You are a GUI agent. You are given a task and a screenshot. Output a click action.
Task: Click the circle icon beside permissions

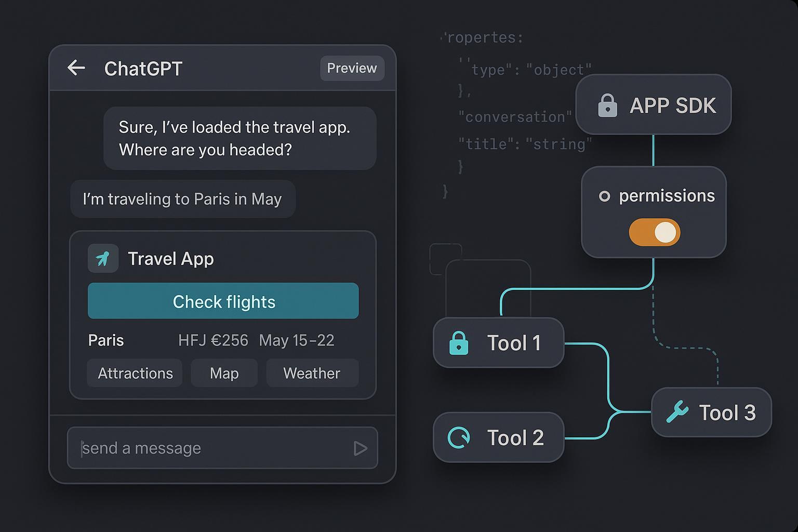click(604, 196)
